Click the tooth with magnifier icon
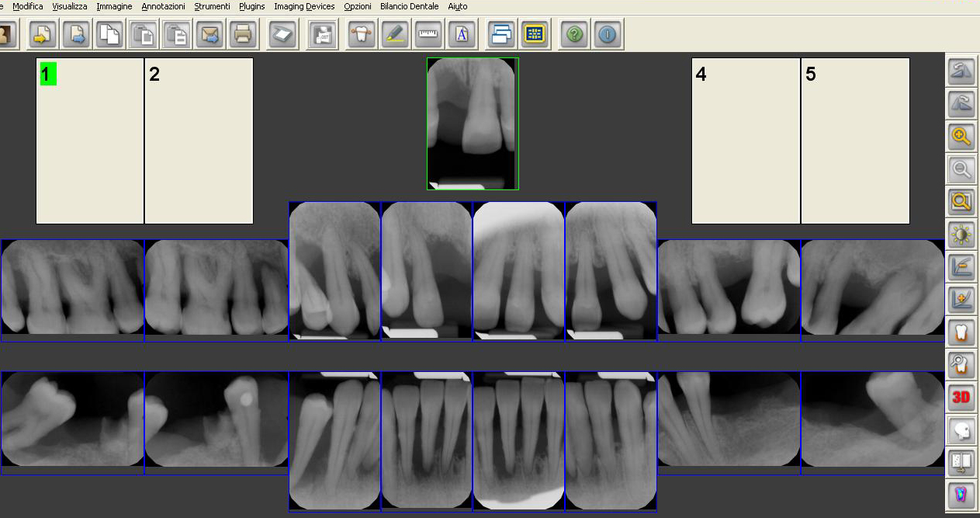 pos(962,364)
